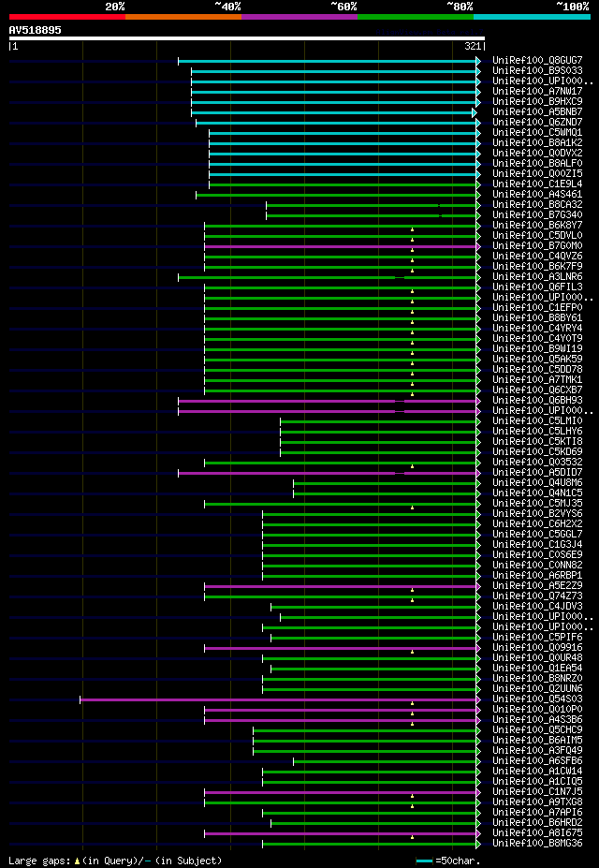The width and height of the screenshot is (599, 868).
Task: Select the UniRef100_C5WMQ1 hit name
Action: point(537,133)
